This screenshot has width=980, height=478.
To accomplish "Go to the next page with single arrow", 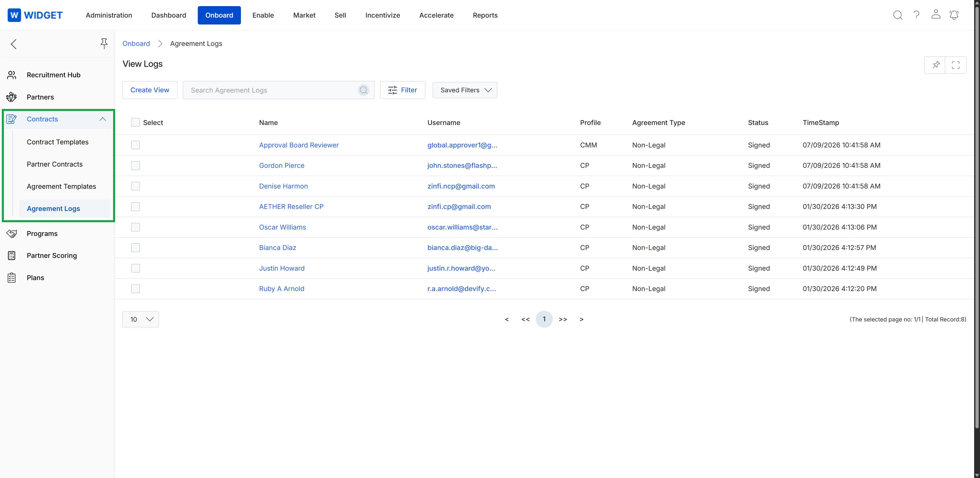I will (581, 319).
